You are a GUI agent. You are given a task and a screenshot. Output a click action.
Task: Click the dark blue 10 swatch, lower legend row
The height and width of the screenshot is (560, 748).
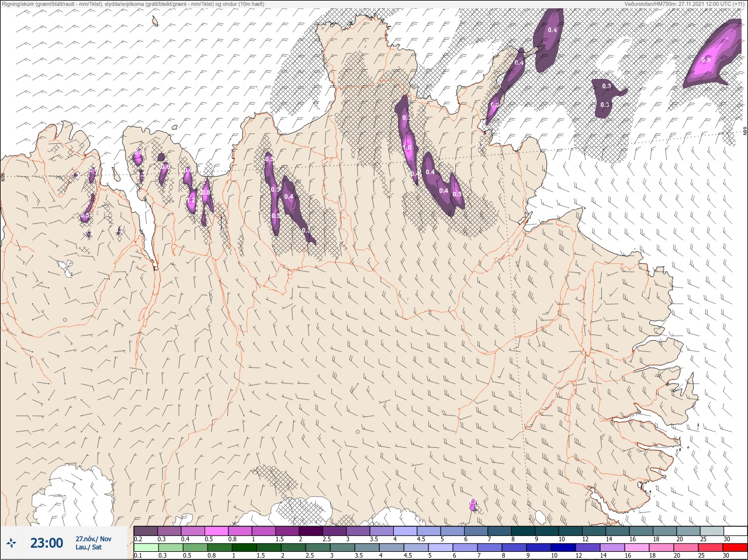(x=565, y=547)
